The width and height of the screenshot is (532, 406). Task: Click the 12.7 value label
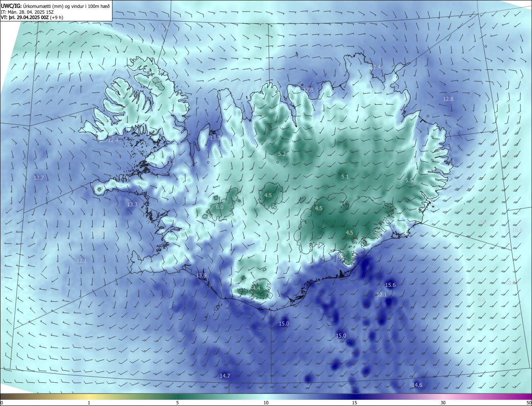pos(39,178)
